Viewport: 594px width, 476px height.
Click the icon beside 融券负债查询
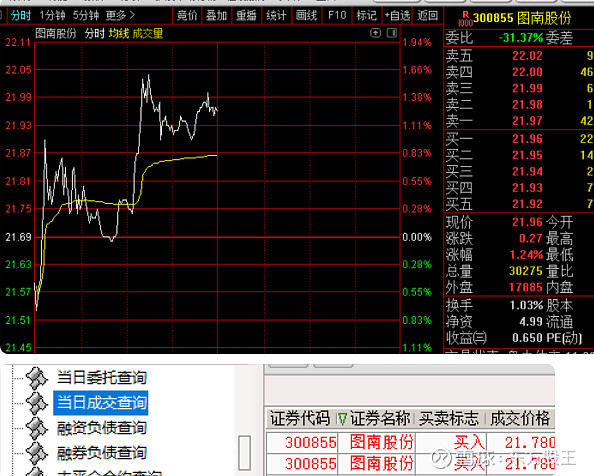[x=36, y=453]
